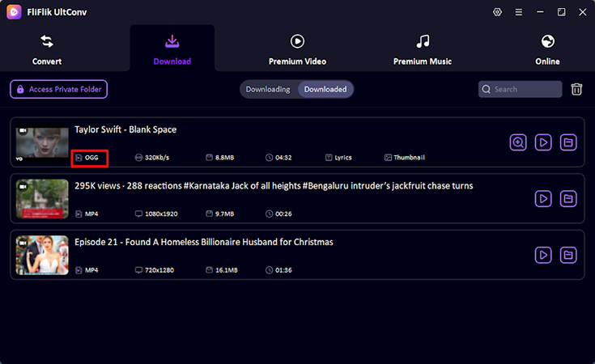Click Access Private Folder button

point(59,90)
